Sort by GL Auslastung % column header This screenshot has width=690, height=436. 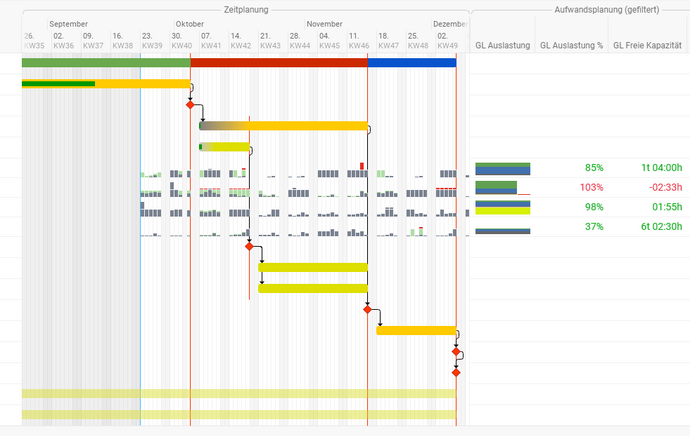pyautogui.click(x=571, y=45)
